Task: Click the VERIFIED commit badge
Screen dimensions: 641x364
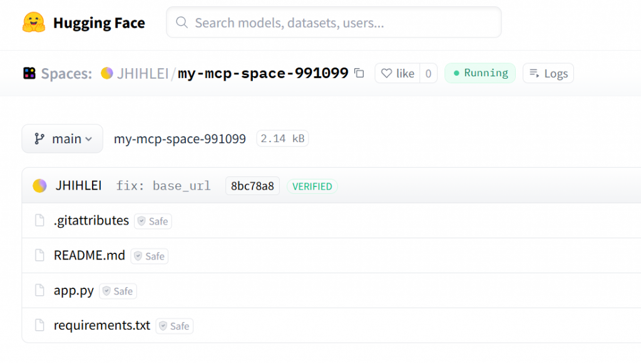Action: coord(312,186)
